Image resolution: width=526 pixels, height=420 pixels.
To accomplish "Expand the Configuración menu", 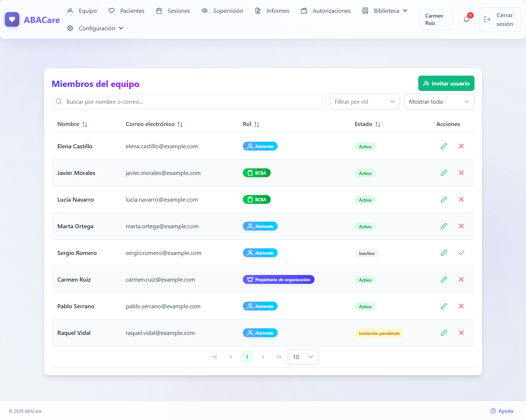I will click(x=95, y=28).
